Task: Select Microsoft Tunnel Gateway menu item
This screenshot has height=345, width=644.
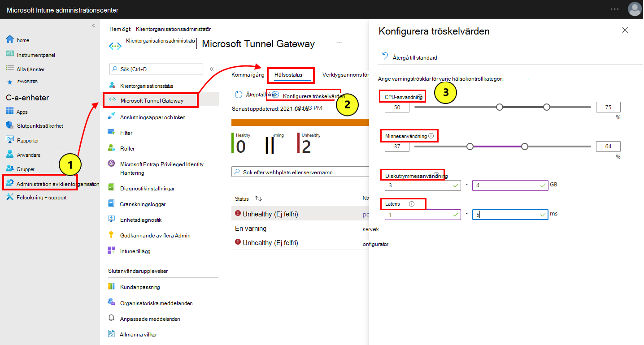Action: (161, 100)
